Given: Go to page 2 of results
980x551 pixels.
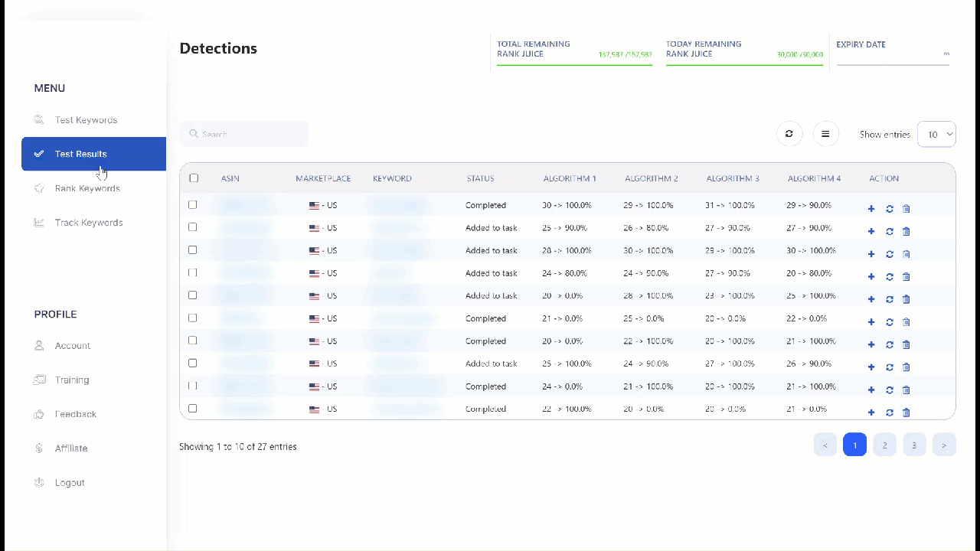Looking at the screenshot, I should [x=884, y=445].
